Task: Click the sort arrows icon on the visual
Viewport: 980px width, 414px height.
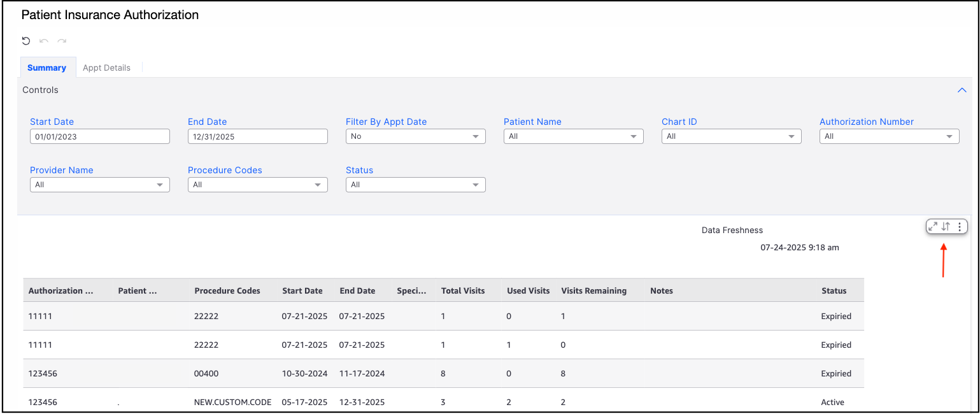Action: tap(946, 226)
